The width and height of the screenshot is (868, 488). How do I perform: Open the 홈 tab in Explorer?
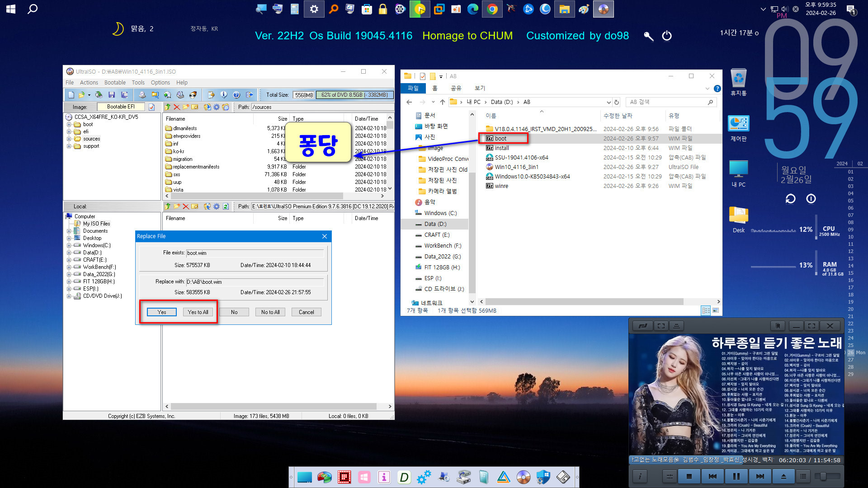point(434,88)
